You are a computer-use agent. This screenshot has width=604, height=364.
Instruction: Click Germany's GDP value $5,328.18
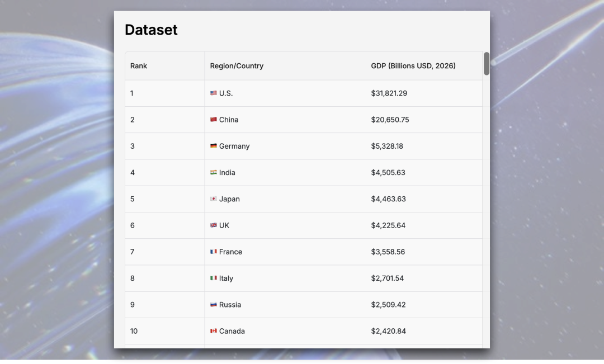(x=387, y=146)
